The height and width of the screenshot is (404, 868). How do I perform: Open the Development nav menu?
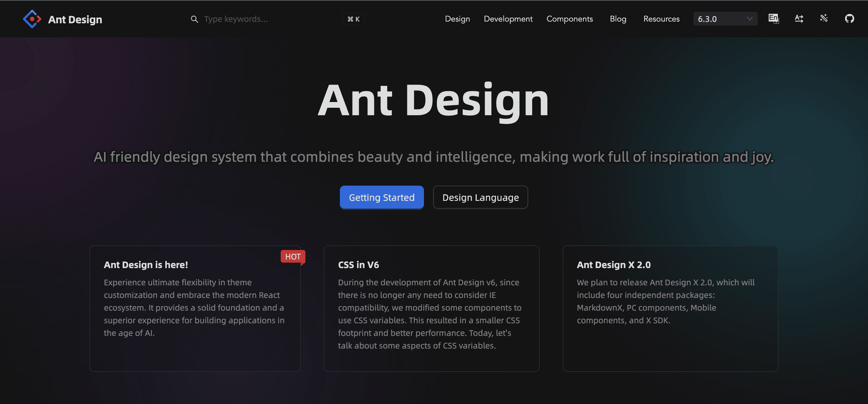pos(508,19)
